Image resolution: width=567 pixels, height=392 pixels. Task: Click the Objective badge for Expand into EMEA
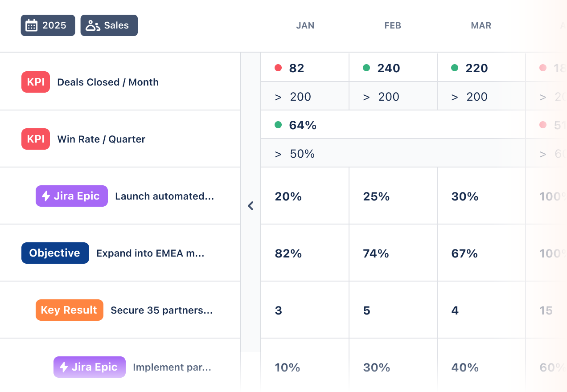55,253
